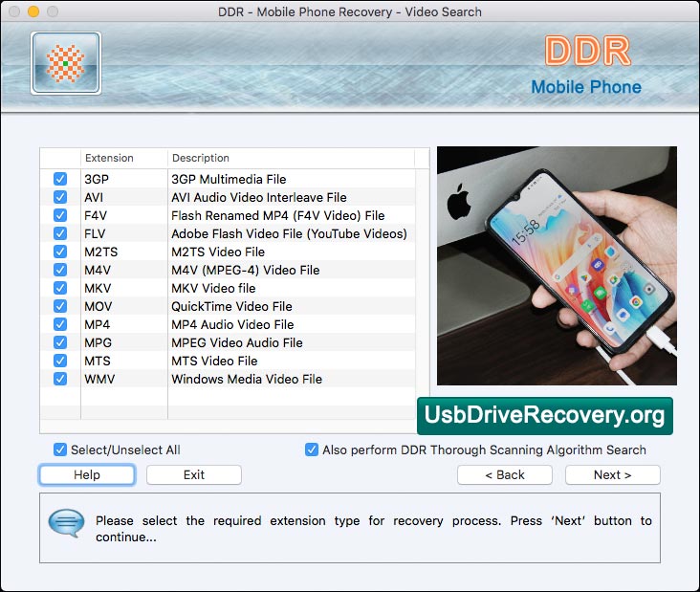Click 'Flash Renamed MP4 (F4V Video) File'
The height and width of the screenshot is (592, 700).
[x=277, y=215]
